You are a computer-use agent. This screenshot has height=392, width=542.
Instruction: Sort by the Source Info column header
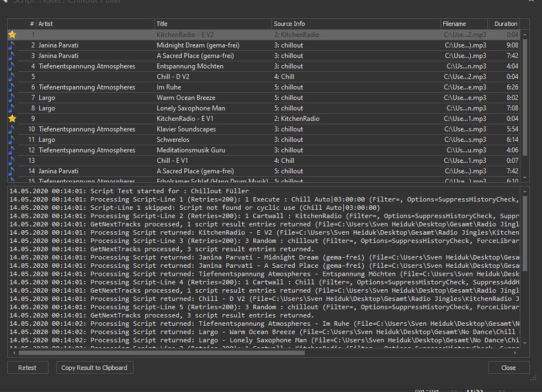pos(356,24)
